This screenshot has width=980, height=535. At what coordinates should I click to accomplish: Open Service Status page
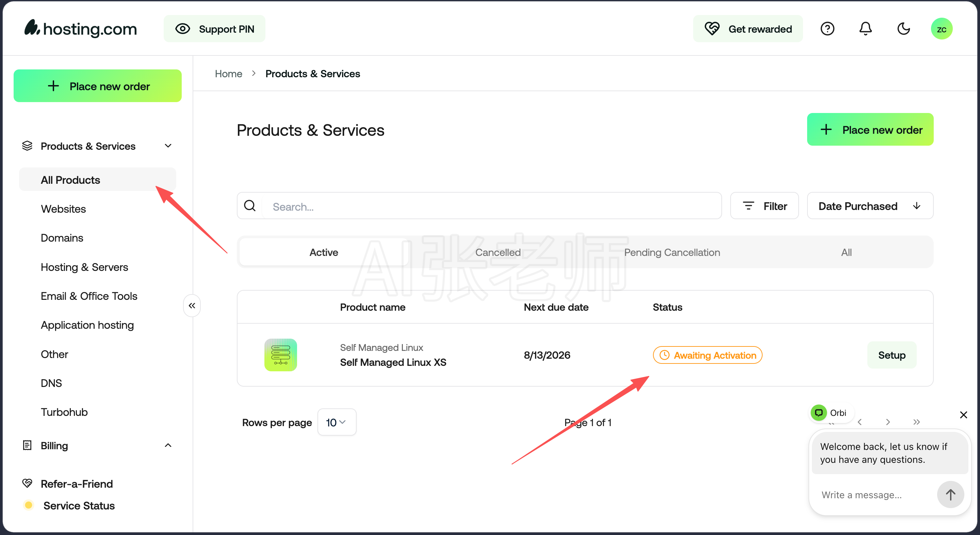coord(79,506)
